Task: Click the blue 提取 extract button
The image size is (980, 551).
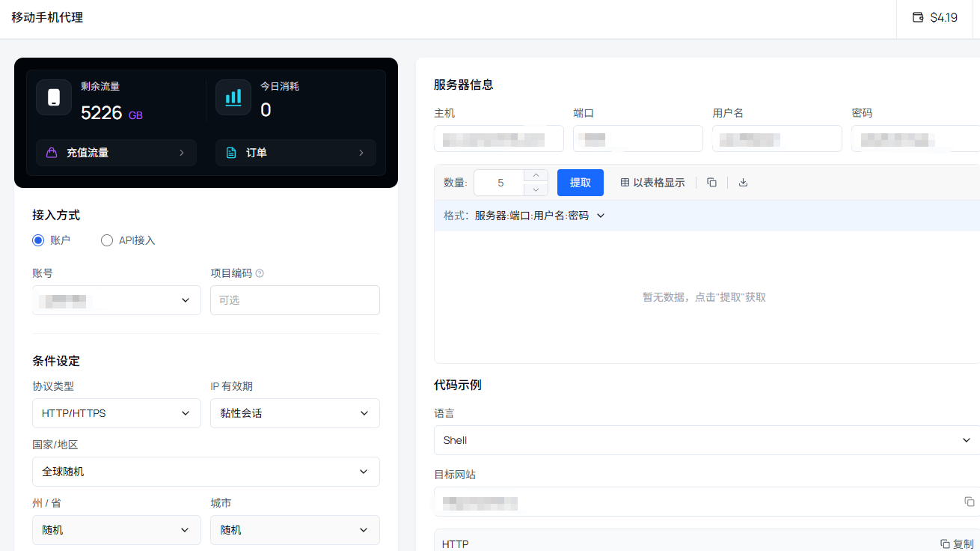Action: [x=581, y=183]
